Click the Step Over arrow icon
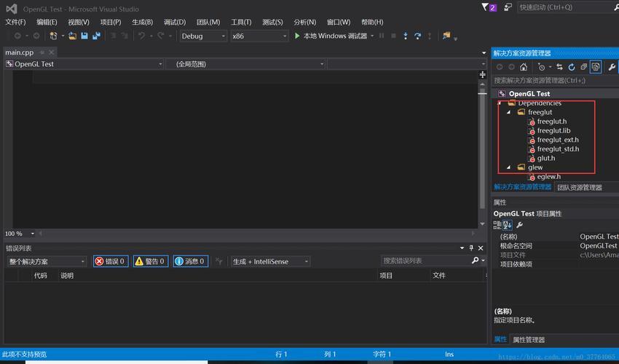 (x=418, y=36)
